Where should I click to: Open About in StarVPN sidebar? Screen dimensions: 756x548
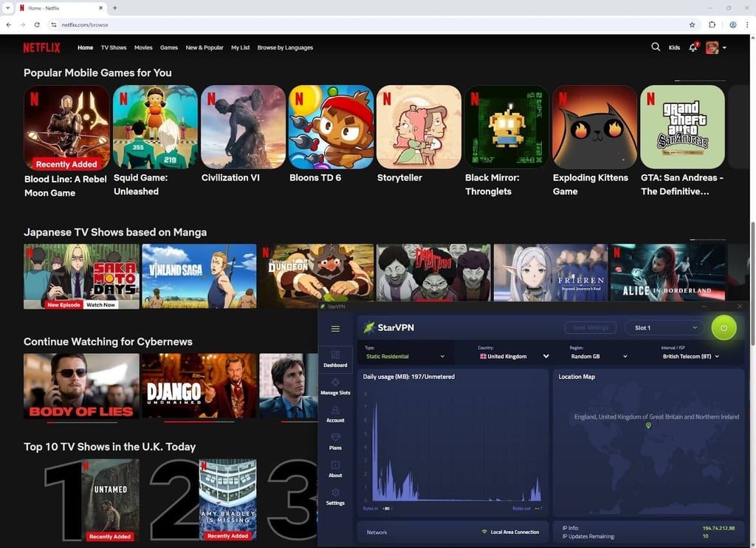[335, 469]
